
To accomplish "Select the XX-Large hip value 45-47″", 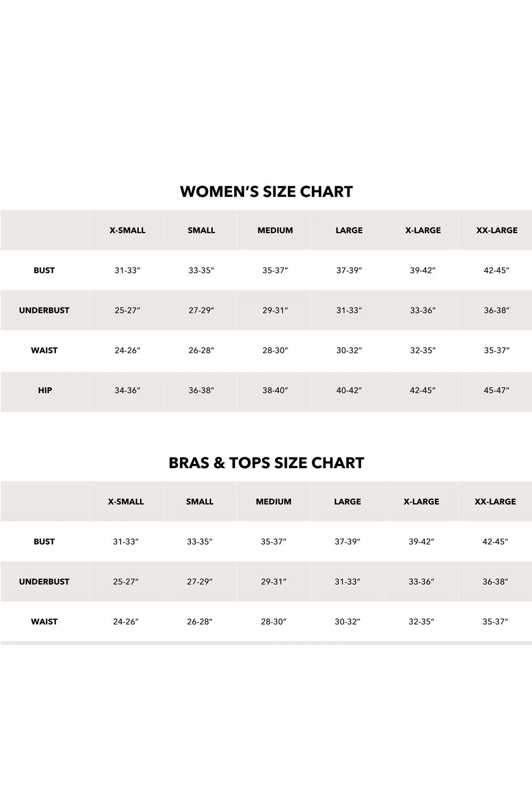I will click(x=496, y=390).
